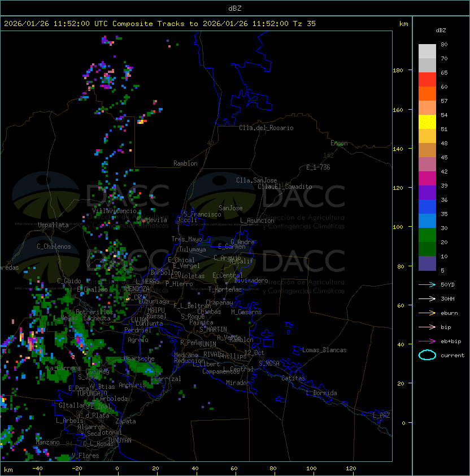Select the orange 57-60 dBZ legend band
Image resolution: width=470 pixels, height=476 pixels.
point(427,94)
